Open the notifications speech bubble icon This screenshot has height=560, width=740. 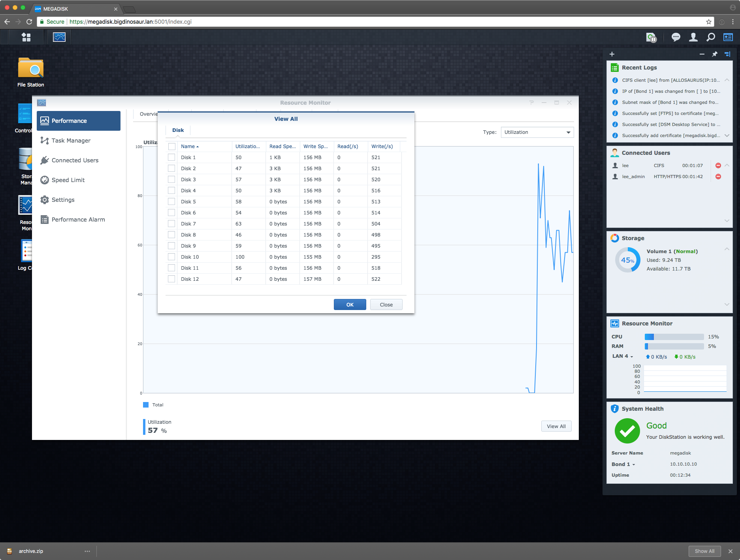coord(676,37)
